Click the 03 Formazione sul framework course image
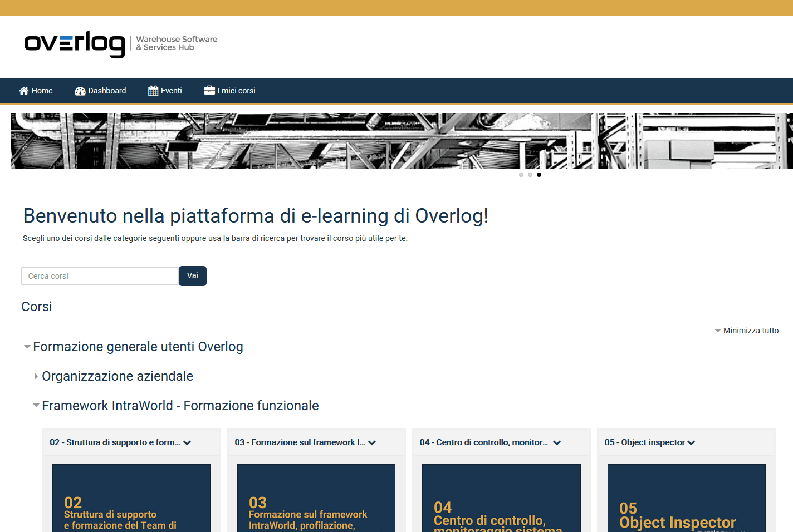The image size is (793, 532). coord(316,498)
